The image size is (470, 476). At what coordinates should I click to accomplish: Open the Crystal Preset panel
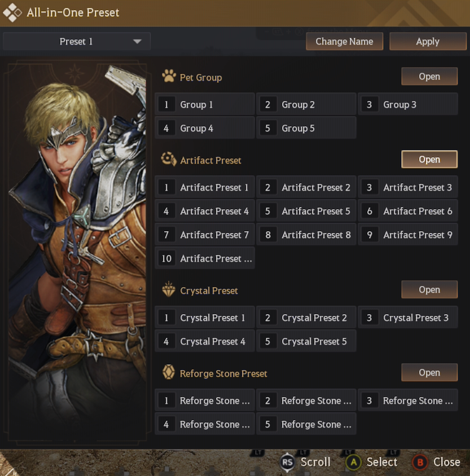[429, 290]
